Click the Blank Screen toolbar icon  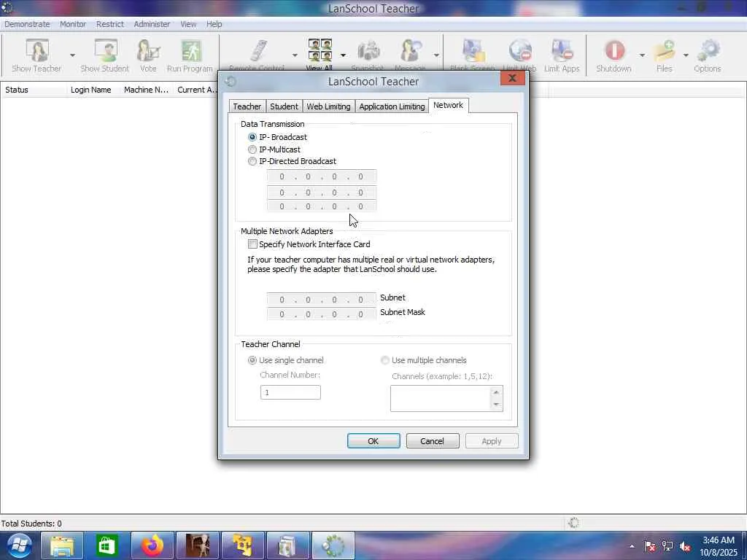(x=473, y=50)
